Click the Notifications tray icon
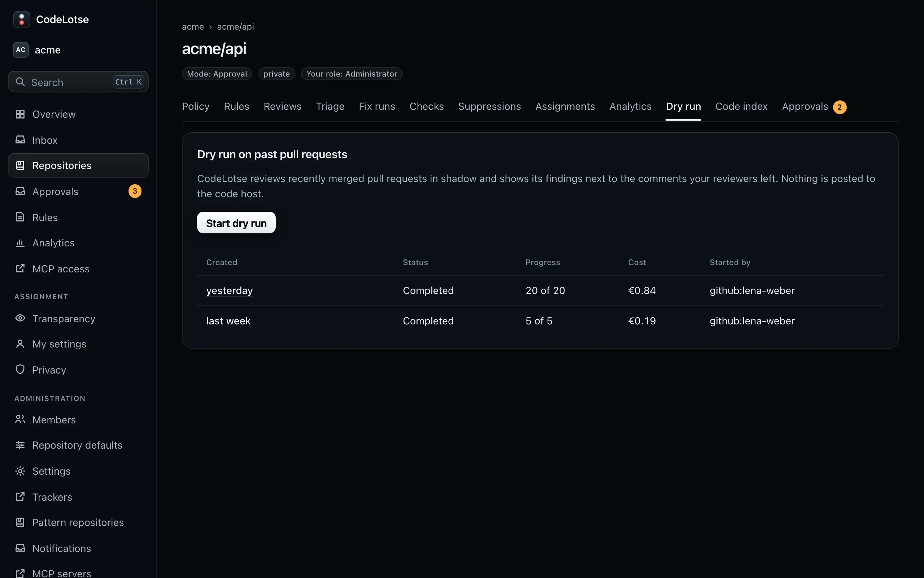Image resolution: width=924 pixels, height=578 pixels. [x=20, y=548]
